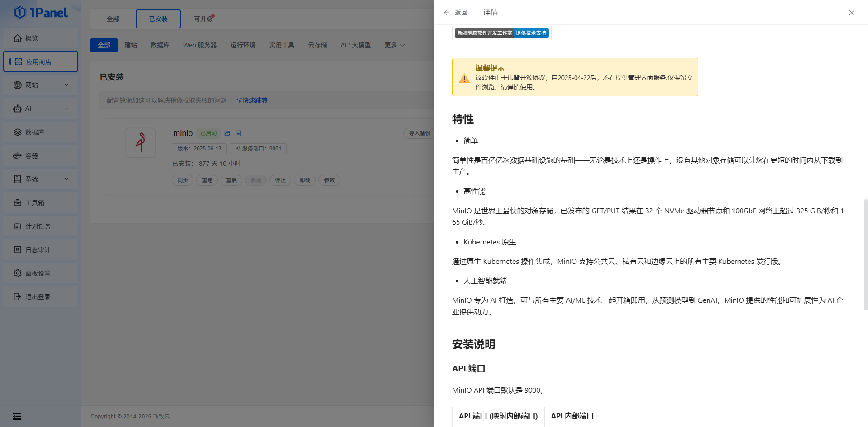Click minio 卸载 button
This screenshot has width=868, height=427.
(x=305, y=180)
